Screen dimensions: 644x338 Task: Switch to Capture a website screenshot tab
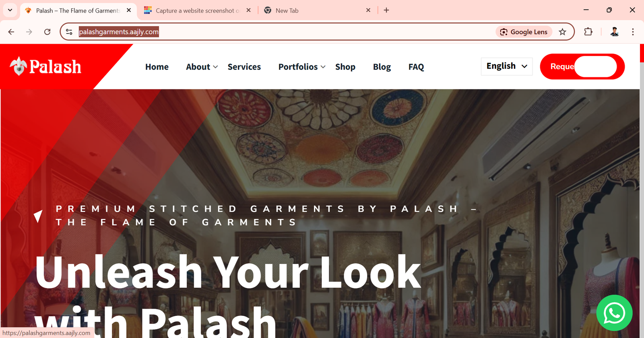tap(197, 10)
